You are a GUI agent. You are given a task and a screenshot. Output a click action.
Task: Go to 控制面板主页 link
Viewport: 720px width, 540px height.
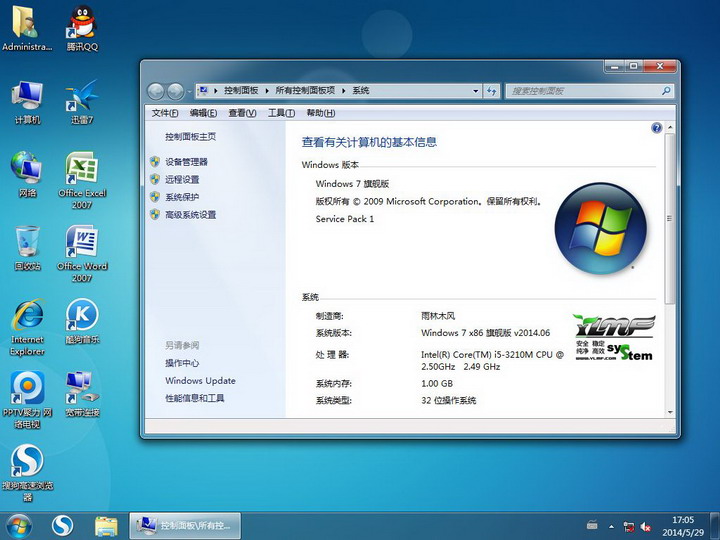point(191,136)
